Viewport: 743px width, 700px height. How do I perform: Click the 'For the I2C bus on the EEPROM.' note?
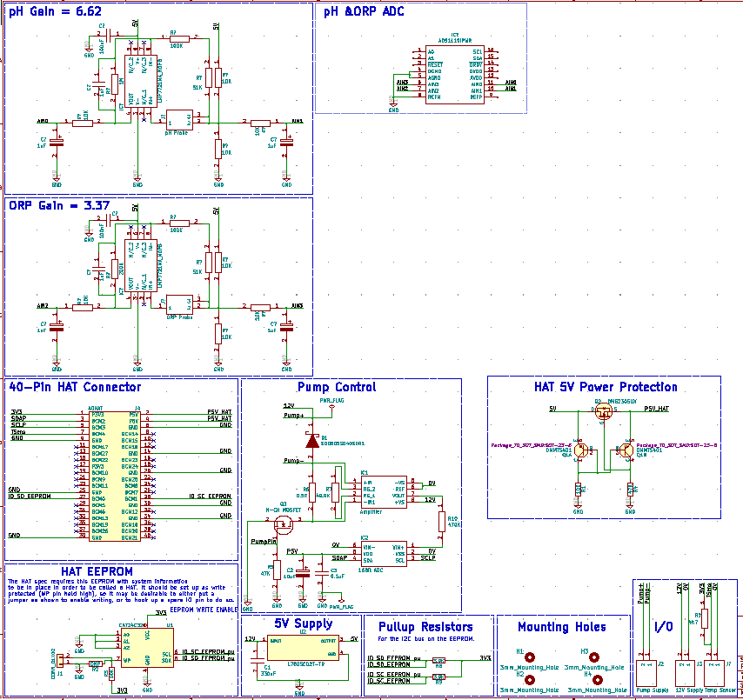point(426,639)
